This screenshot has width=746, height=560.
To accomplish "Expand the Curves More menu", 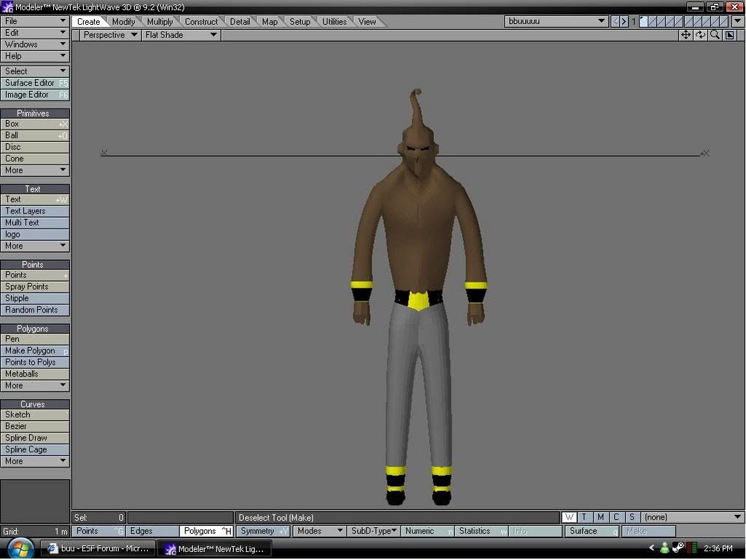I will [x=35, y=461].
